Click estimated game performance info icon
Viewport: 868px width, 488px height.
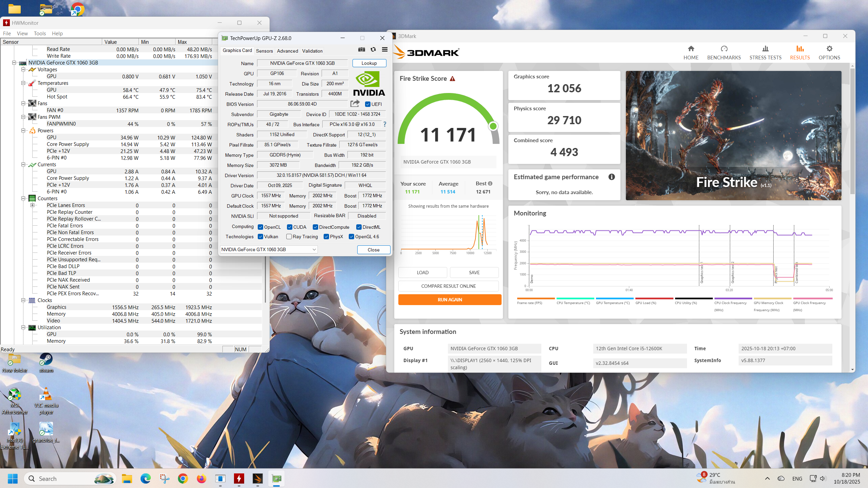pyautogui.click(x=611, y=177)
